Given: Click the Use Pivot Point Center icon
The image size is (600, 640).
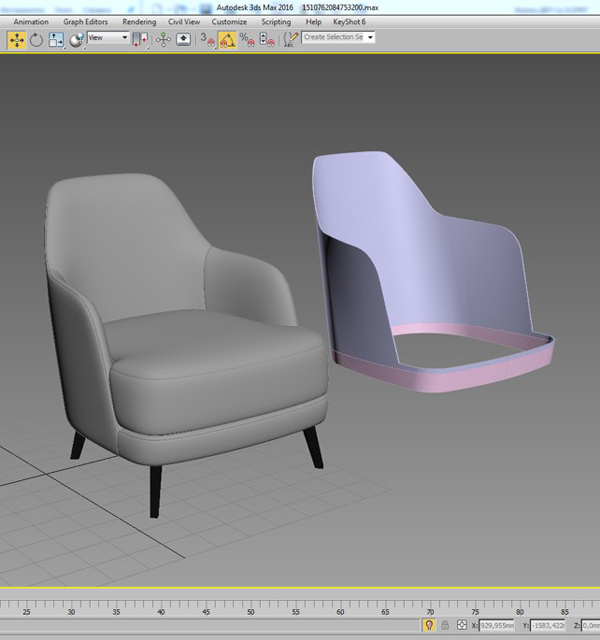Looking at the screenshot, I should [x=140, y=40].
